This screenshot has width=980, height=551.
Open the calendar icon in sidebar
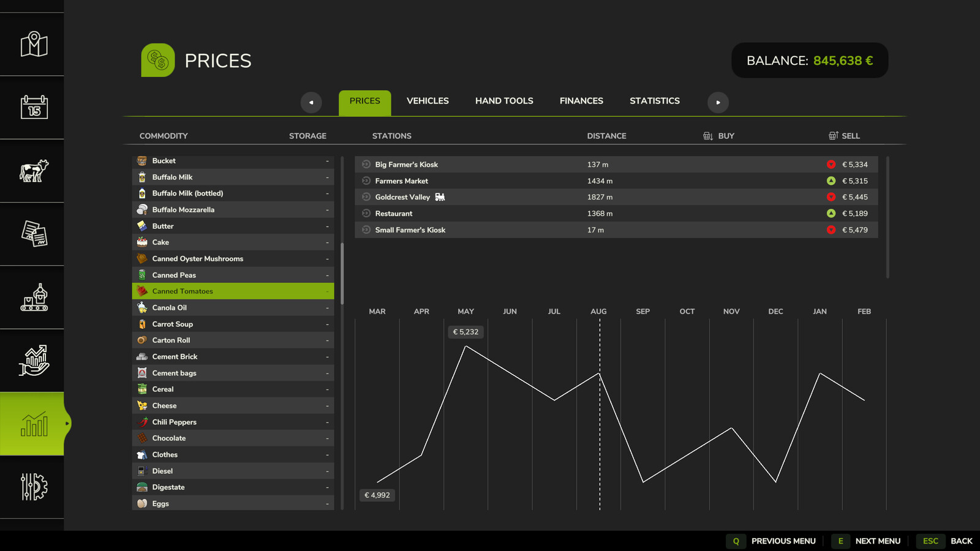[x=34, y=107]
